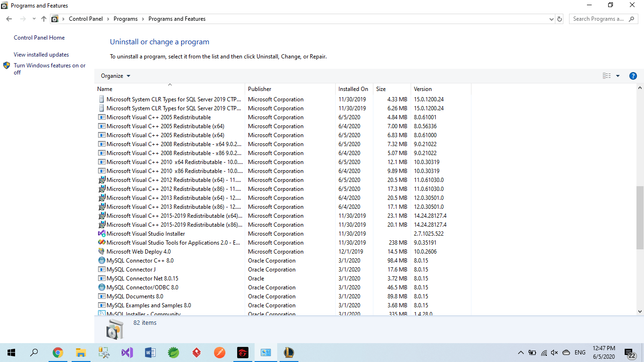Viewport: 644px width, 362px height.
Task: Click the Microsoft Visual Studio Installer row icon
Action: [101, 234]
